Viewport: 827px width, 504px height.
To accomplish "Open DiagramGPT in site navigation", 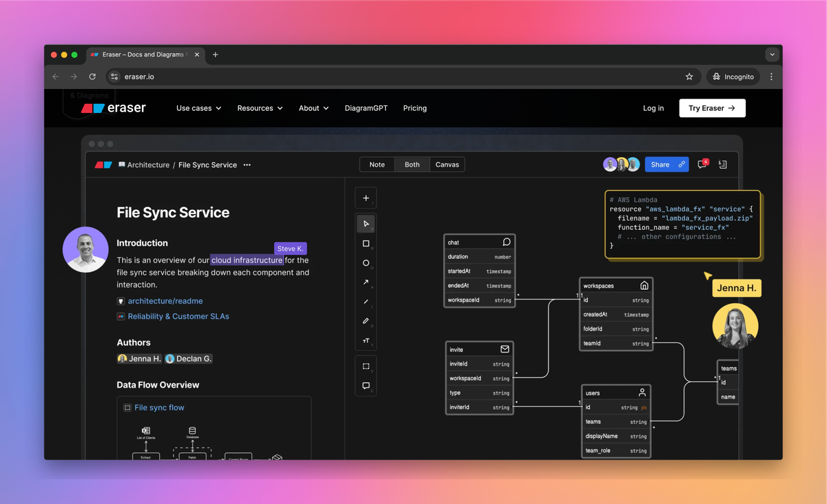I will tap(366, 108).
